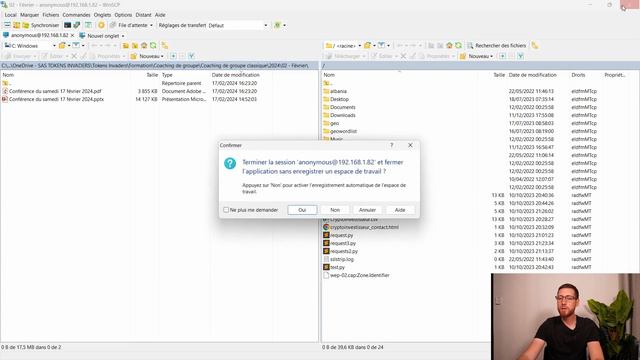
Task: Select the sslstrip.log file
Action: coord(342,259)
